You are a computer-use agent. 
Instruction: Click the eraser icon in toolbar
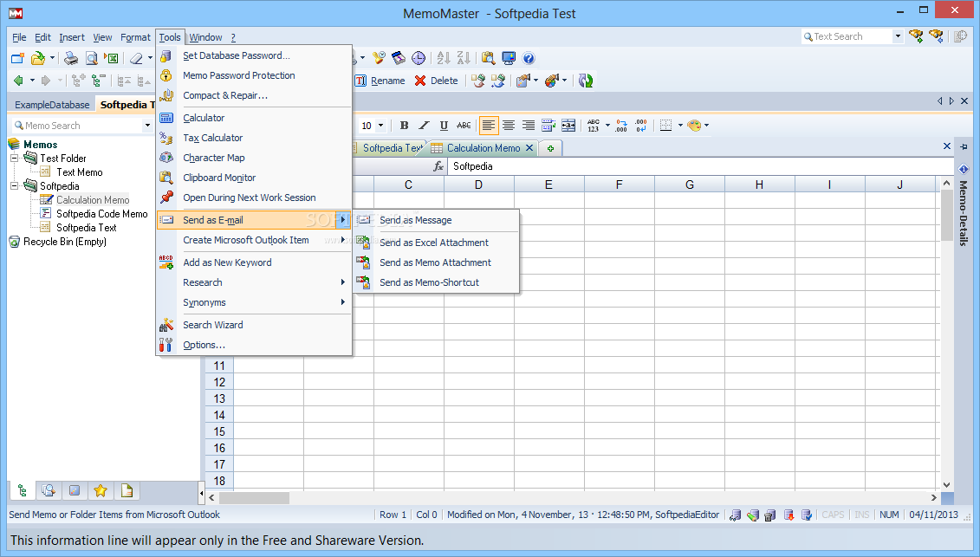pos(136,58)
